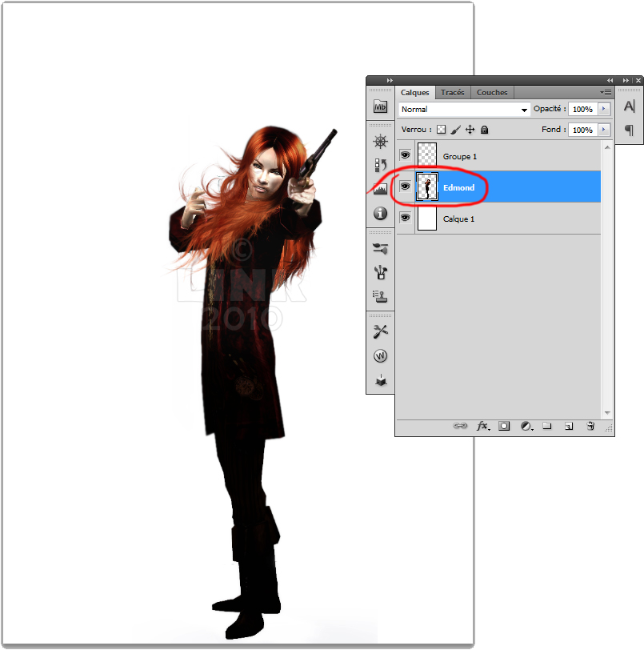Screen dimensions: 644x650
Task: Click the Fond percentage input field
Action: (582, 130)
